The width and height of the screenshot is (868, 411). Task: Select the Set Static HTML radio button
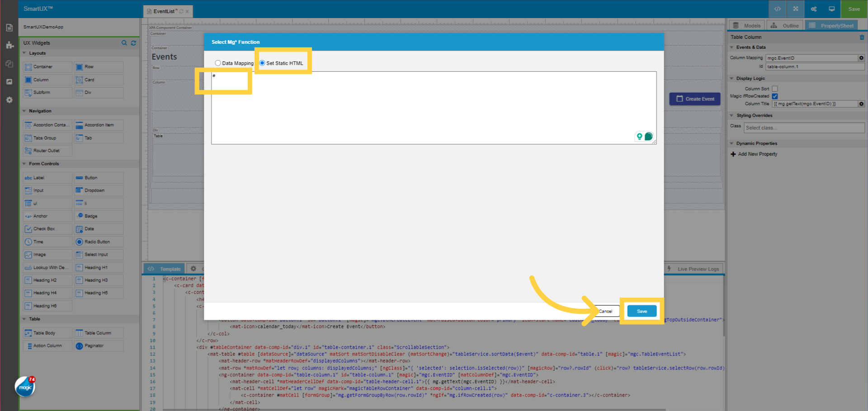tap(262, 63)
